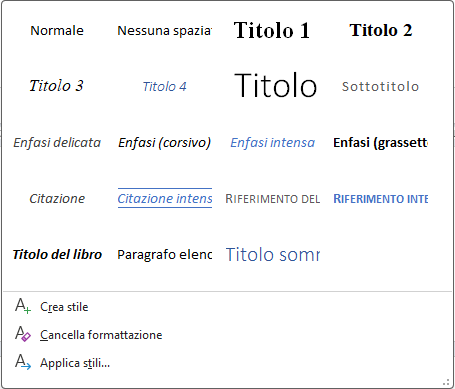Apply the Titolo 1 heading style

[272, 30]
